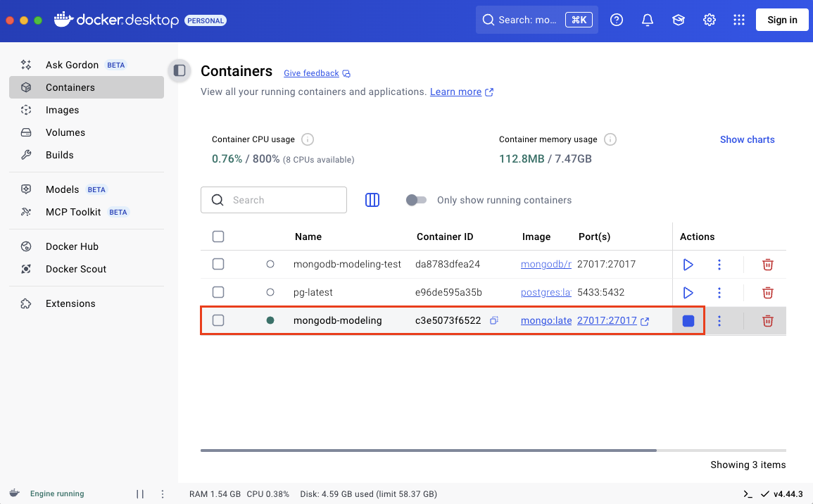Click the Sign in button
Screen dimensions: 813x504
tap(781, 20)
